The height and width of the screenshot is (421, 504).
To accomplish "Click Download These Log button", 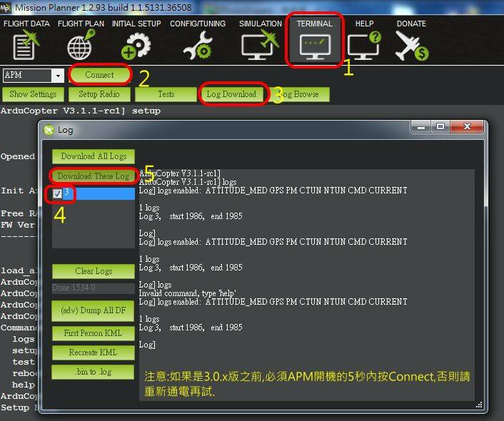I will pyautogui.click(x=94, y=176).
